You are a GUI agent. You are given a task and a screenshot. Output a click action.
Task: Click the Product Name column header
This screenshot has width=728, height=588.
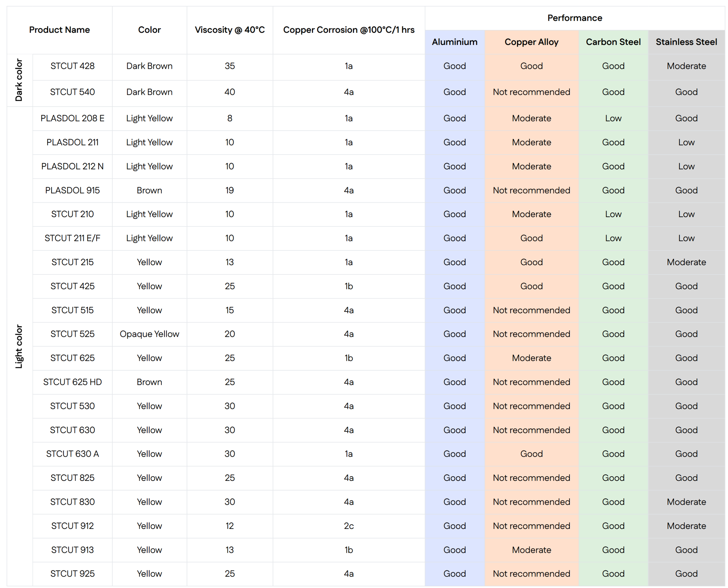coord(59,30)
